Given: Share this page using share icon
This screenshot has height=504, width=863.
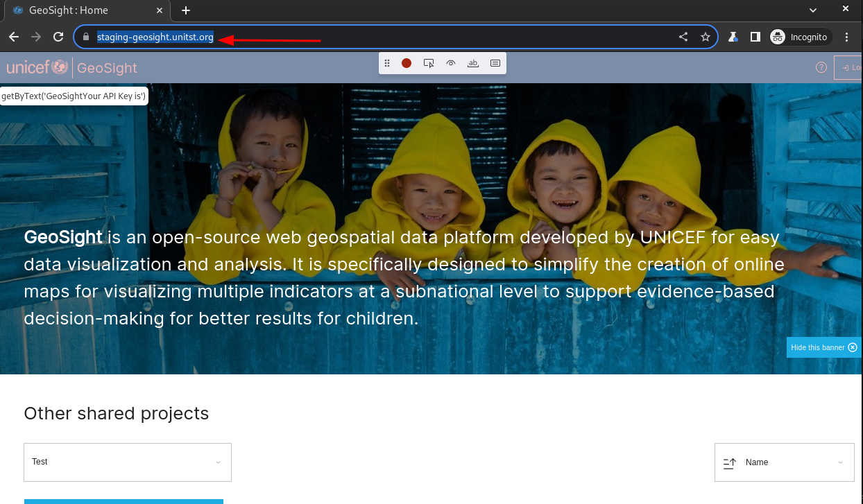Looking at the screenshot, I should (x=683, y=37).
